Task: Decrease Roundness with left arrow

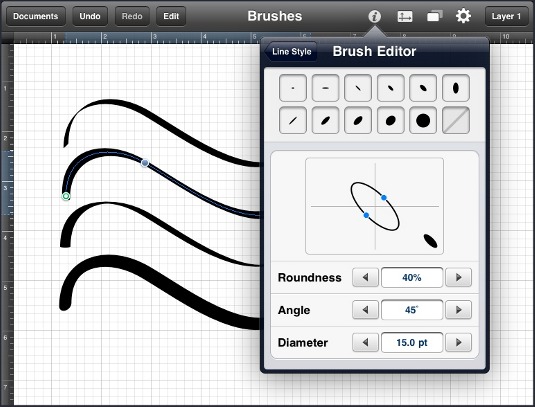Action: click(x=365, y=277)
